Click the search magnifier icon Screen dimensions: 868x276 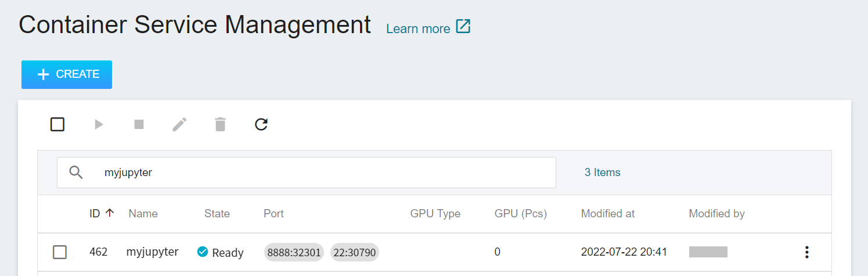76,173
